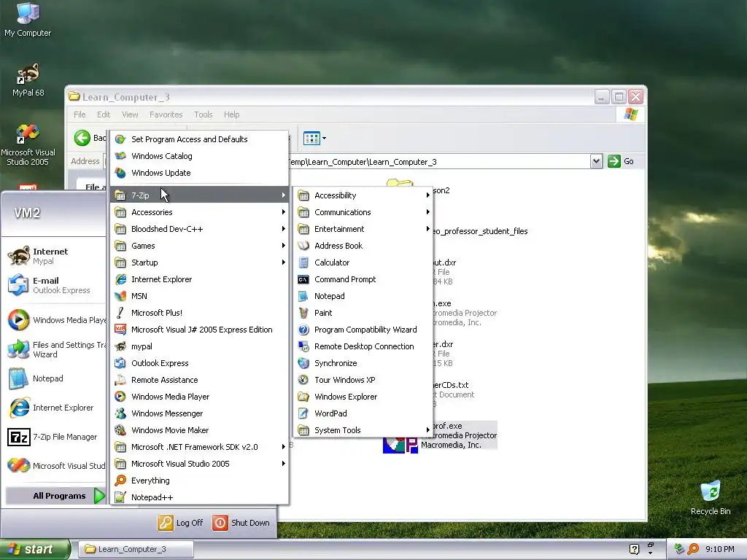747x560 pixels.
Task: Open the Favorites menu
Action: point(166,114)
